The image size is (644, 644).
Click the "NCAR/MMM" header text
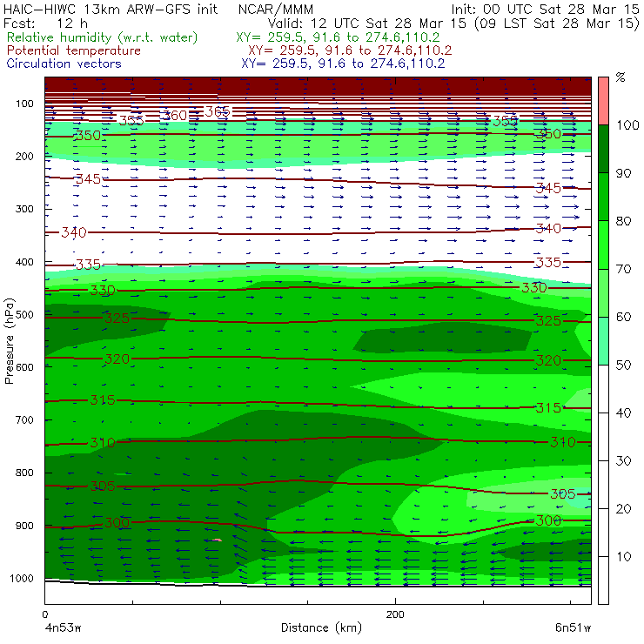(x=276, y=10)
